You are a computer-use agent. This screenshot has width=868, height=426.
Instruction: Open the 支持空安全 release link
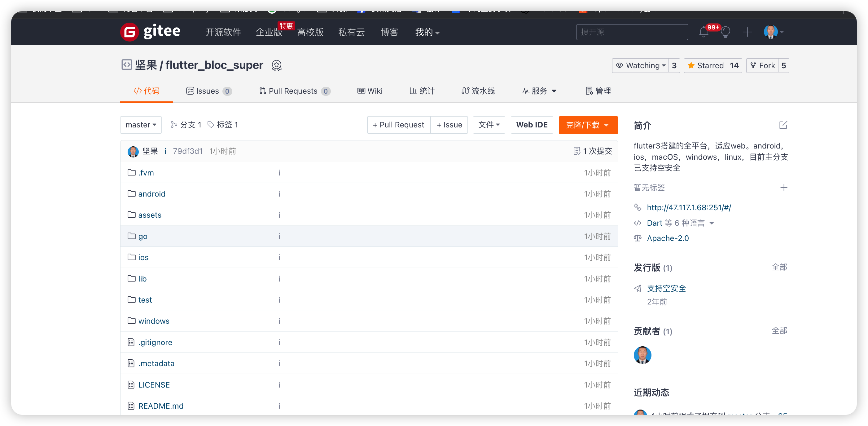pos(666,288)
